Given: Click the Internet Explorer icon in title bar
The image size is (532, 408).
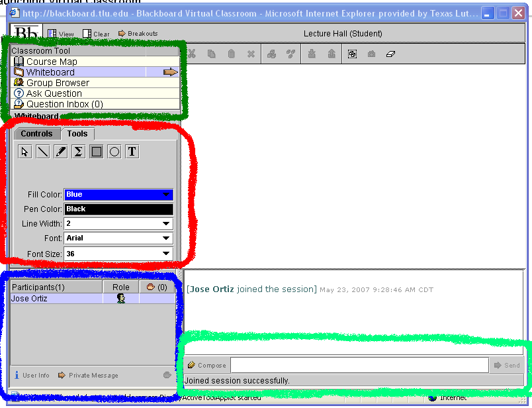Looking at the screenshot, I should tap(15, 13).
